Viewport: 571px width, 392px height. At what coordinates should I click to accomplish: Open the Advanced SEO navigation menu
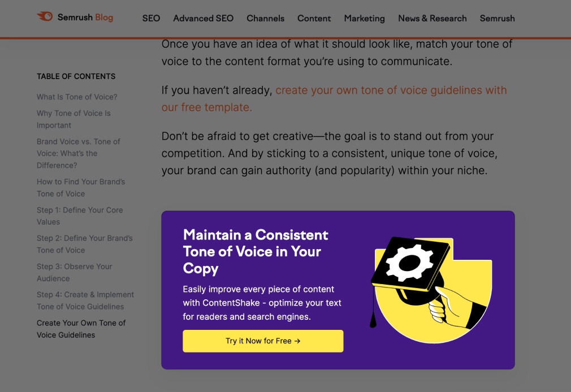[x=203, y=18]
